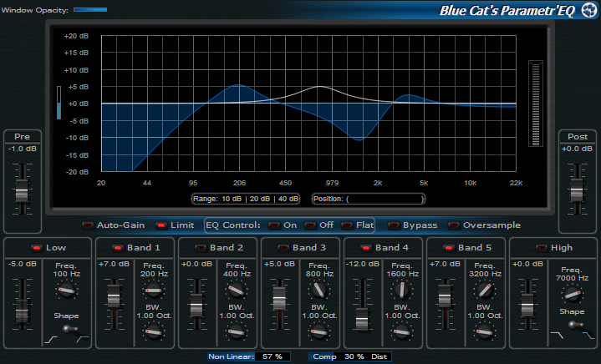601x364 pixels.
Task: Click the Band 4 Freq. knob
Action: (x=402, y=291)
